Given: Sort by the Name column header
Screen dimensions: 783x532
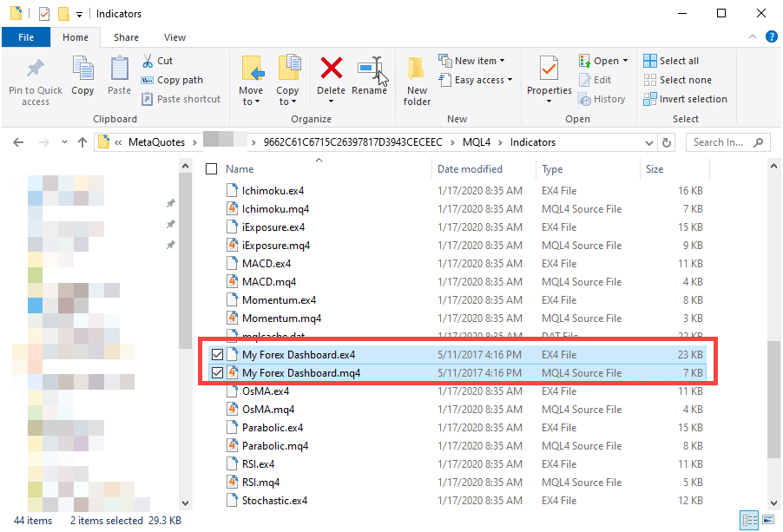Looking at the screenshot, I should coord(240,169).
